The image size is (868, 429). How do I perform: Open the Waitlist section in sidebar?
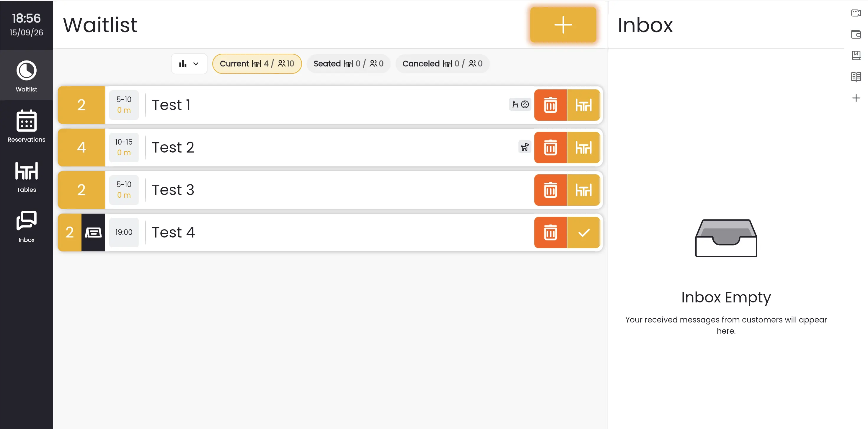pos(26,76)
